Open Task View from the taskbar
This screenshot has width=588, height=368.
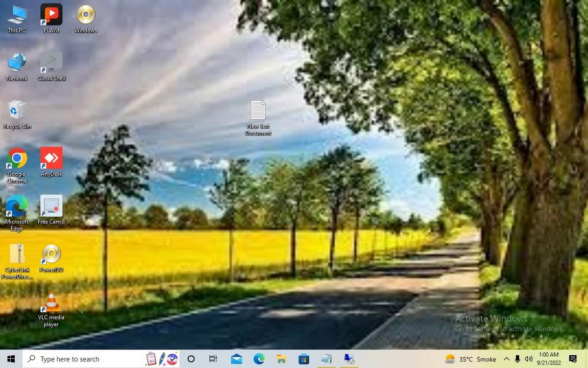(213, 359)
